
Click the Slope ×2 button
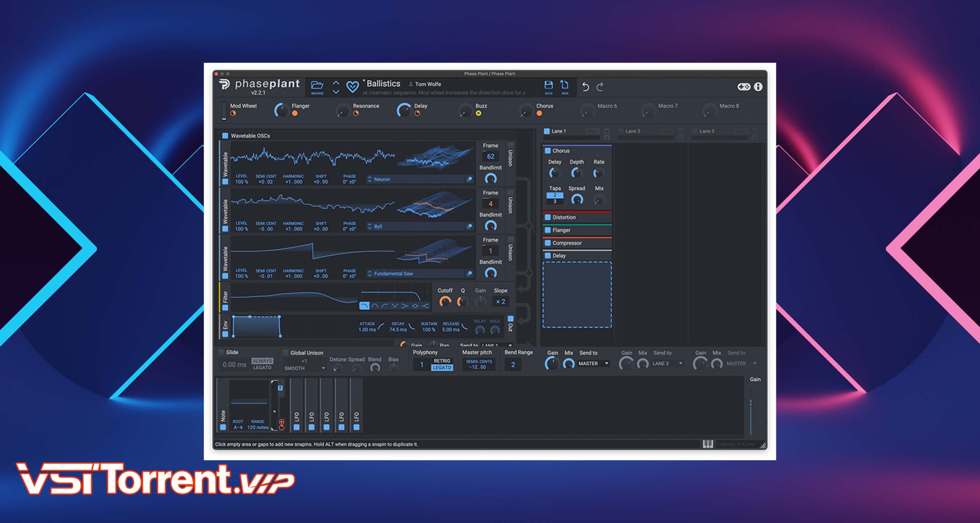click(500, 302)
